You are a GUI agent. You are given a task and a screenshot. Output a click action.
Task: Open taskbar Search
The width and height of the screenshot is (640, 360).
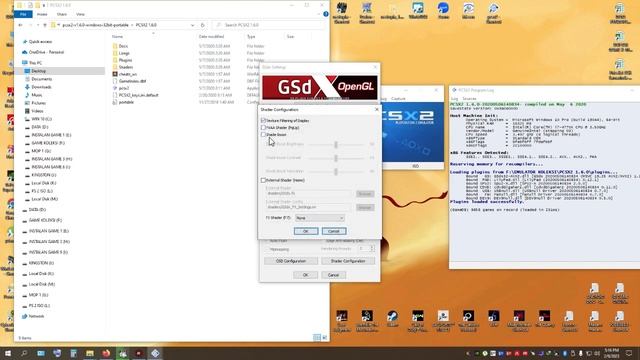[24, 353]
